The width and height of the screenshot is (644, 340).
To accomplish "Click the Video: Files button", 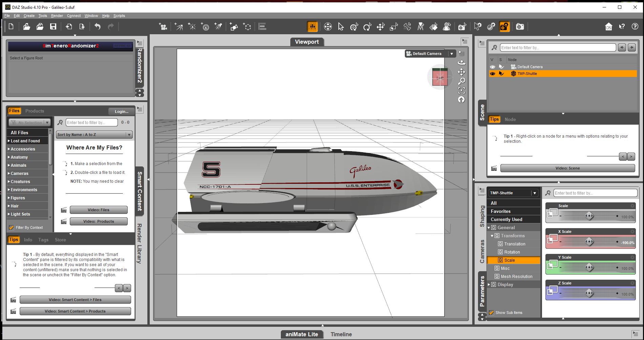I will tap(99, 210).
